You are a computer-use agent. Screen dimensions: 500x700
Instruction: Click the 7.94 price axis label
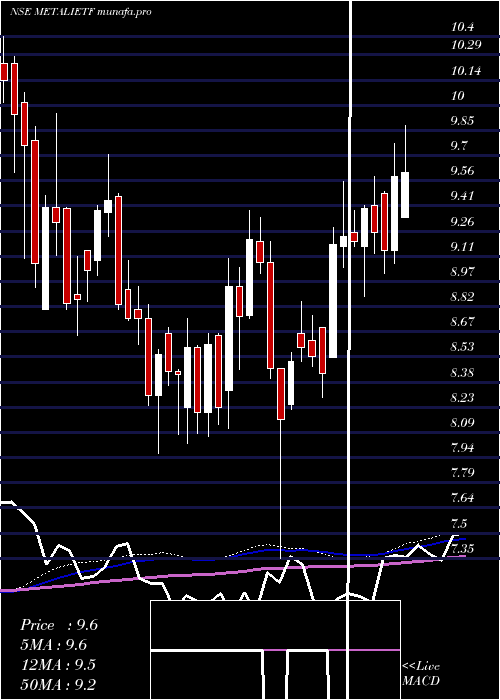point(464,447)
